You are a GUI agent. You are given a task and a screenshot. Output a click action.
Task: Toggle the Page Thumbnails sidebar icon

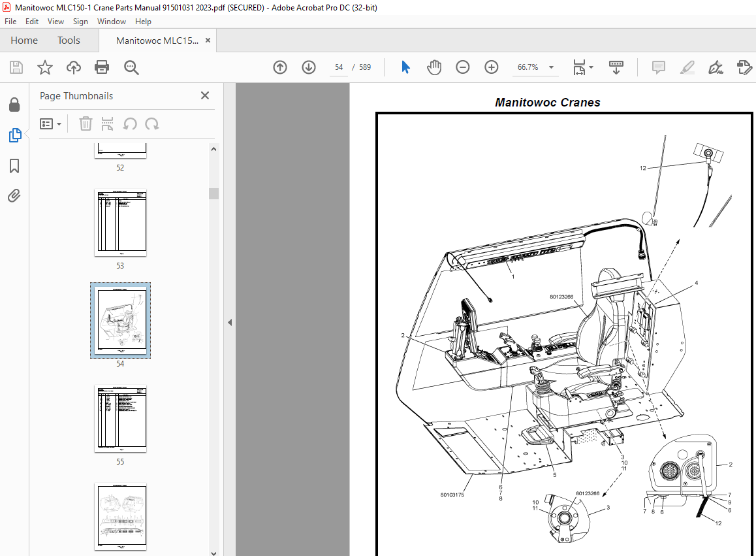[x=15, y=135]
